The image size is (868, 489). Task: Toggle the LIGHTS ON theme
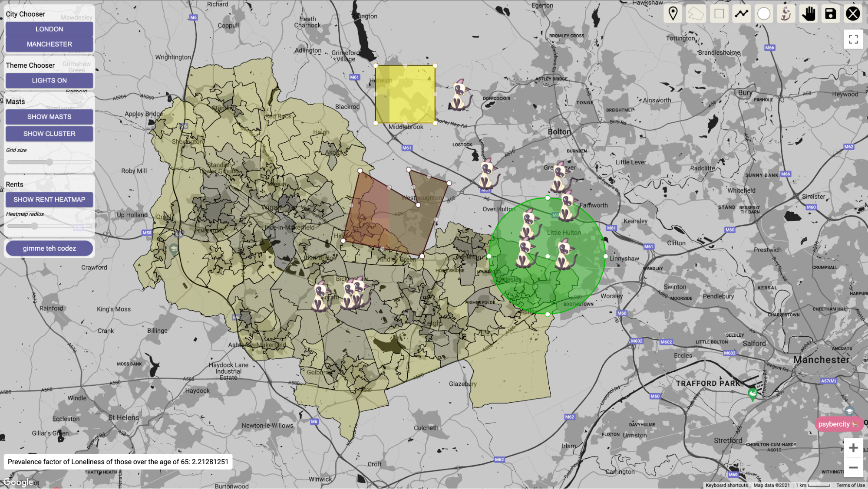click(x=49, y=80)
